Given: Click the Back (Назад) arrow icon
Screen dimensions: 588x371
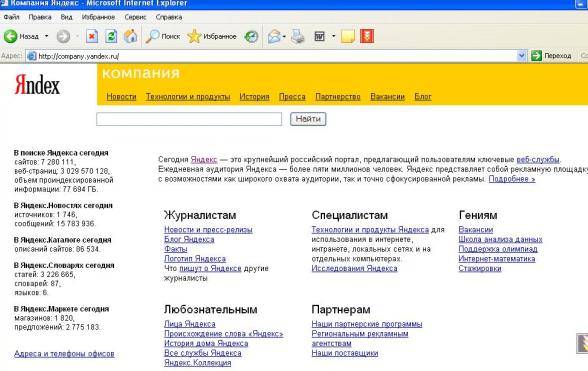Looking at the screenshot, I should coord(10,36).
